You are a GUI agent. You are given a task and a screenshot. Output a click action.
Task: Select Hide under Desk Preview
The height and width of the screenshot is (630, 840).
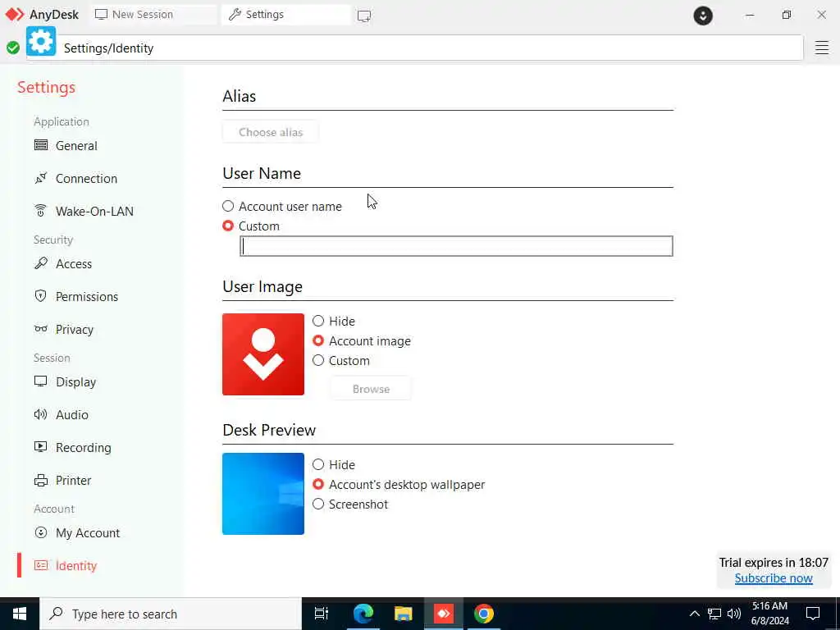[318, 464]
